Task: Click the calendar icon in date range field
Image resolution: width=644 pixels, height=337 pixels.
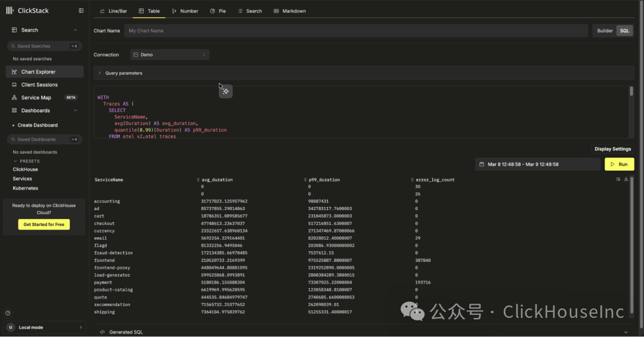Action: (x=482, y=165)
